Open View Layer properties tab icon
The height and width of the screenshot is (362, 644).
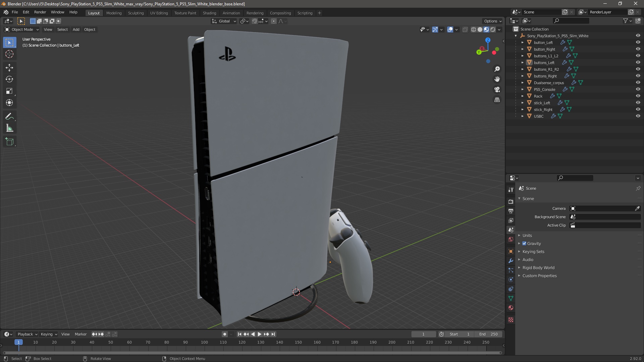point(511,221)
